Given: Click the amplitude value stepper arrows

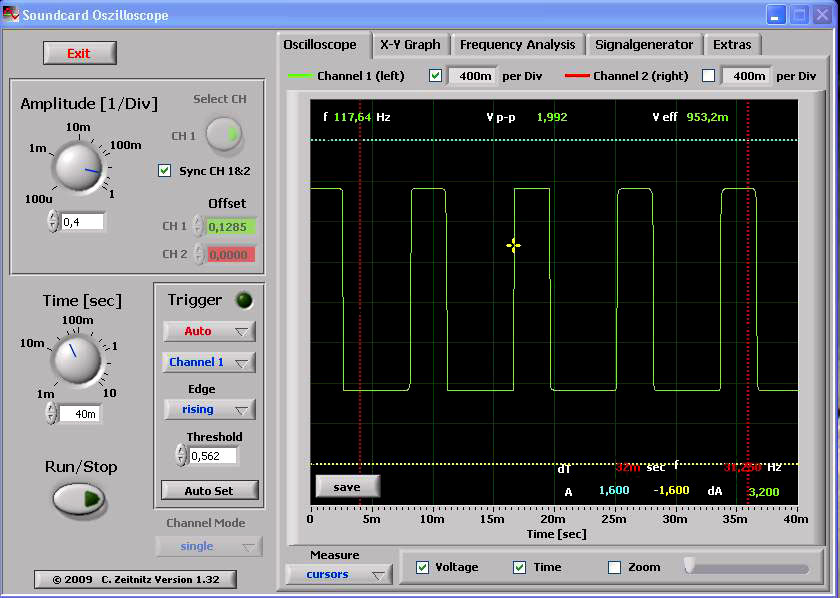Looking at the screenshot, I should pyautogui.click(x=52, y=221).
